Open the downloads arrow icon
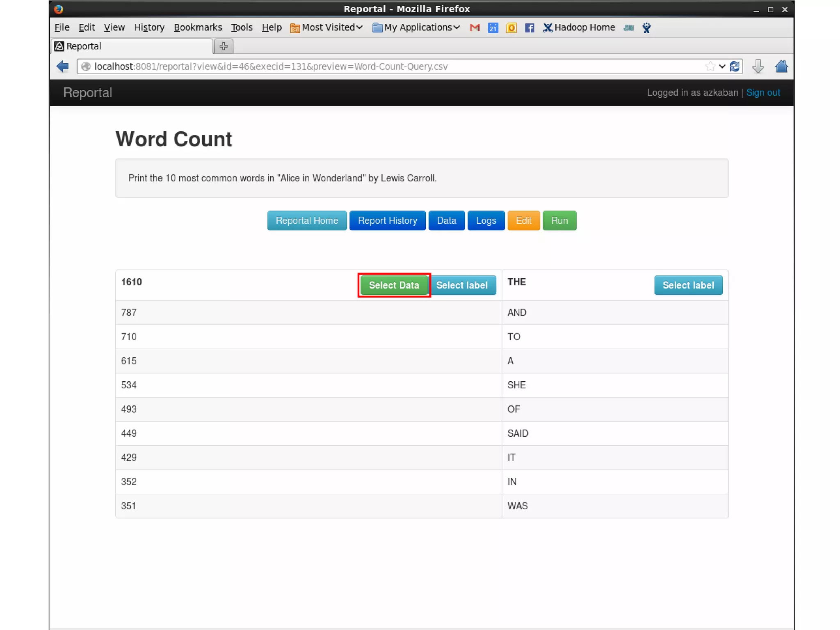The height and width of the screenshot is (630, 840). 758,66
